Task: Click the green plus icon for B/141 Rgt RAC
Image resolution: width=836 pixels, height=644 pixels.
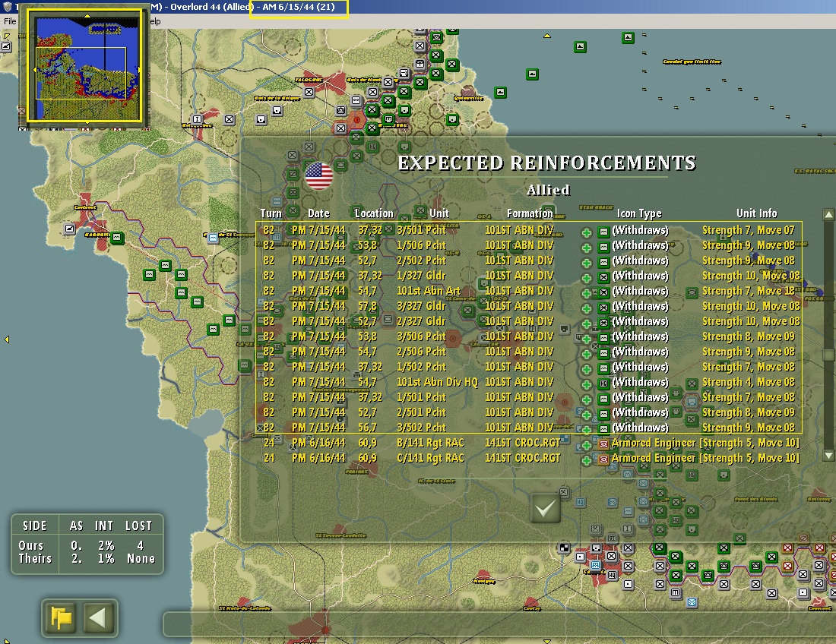Action: (586, 445)
